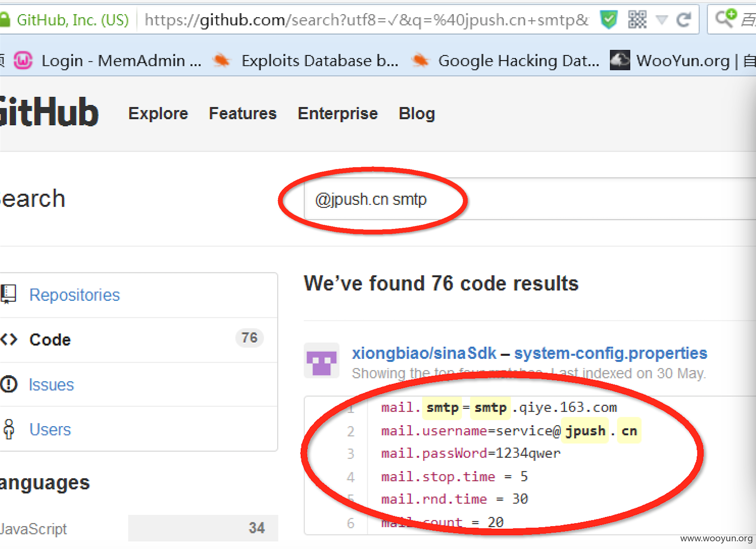756x549 pixels.
Task: Select the Users search filter
Action: coord(138,429)
